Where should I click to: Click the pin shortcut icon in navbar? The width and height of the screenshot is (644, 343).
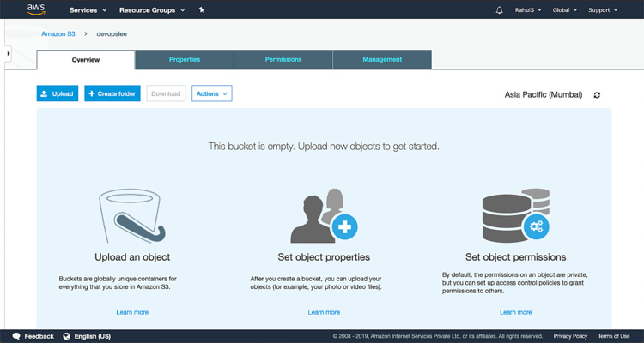click(201, 10)
